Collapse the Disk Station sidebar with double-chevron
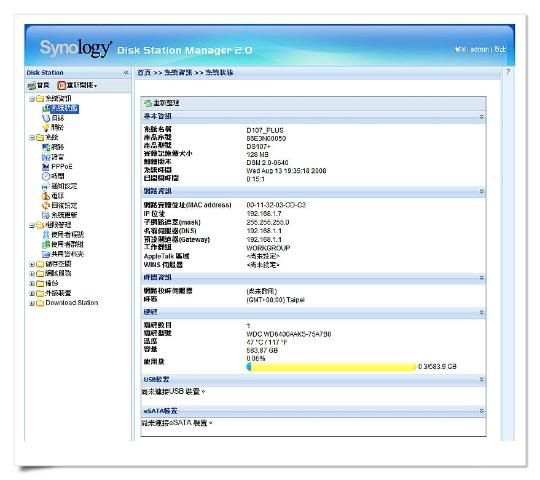This screenshot has height=480, width=540. pyautogui.click(x=126, y=72)
